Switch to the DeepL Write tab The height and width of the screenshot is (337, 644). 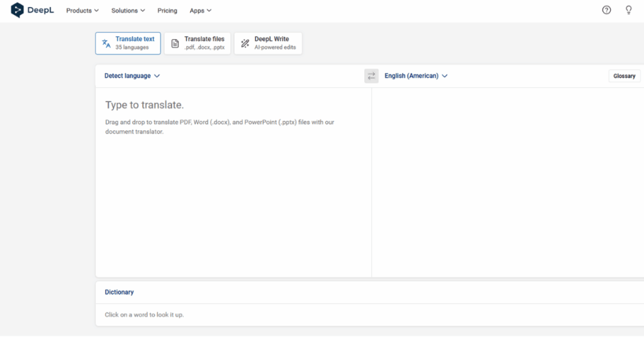268,43
